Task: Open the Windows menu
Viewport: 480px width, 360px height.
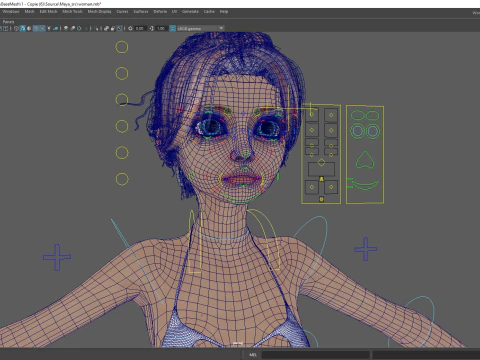Action: [11, 12]
